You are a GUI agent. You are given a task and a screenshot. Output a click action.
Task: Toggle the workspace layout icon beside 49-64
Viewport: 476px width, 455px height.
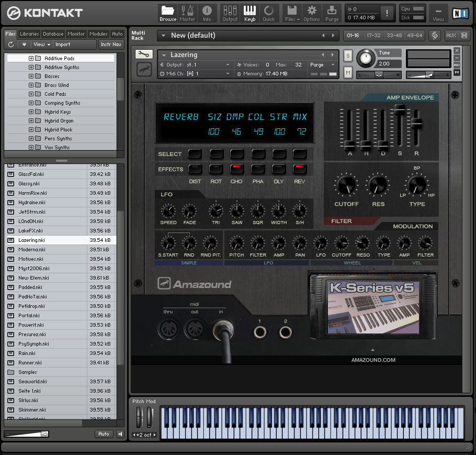tap(435, 35)
